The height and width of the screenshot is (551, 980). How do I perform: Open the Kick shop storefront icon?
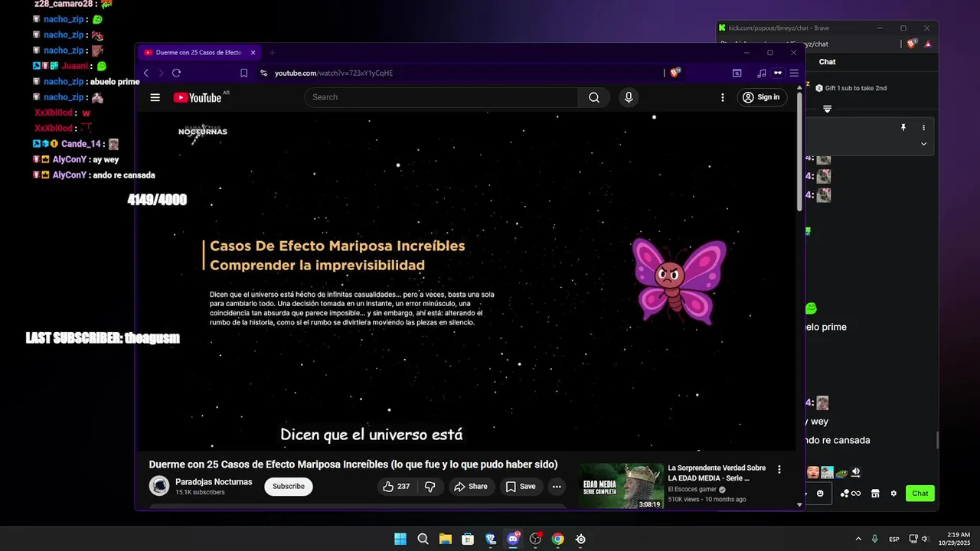point(875,494)
